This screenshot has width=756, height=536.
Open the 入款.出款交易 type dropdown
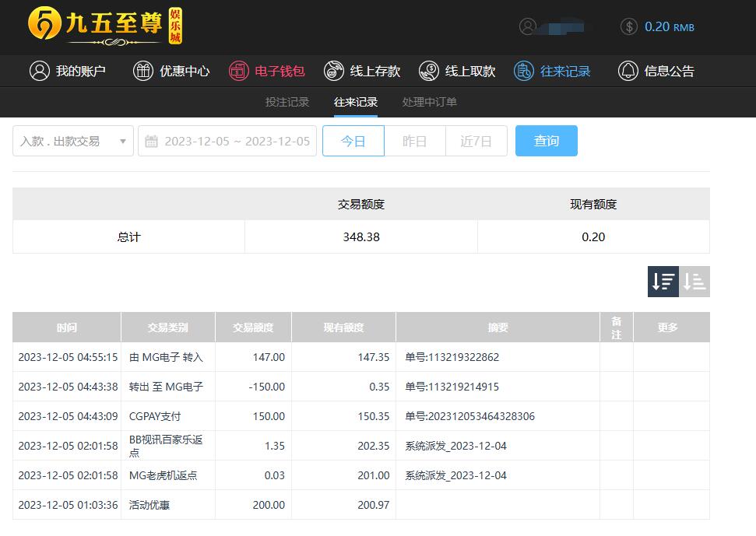coord(73,141)
